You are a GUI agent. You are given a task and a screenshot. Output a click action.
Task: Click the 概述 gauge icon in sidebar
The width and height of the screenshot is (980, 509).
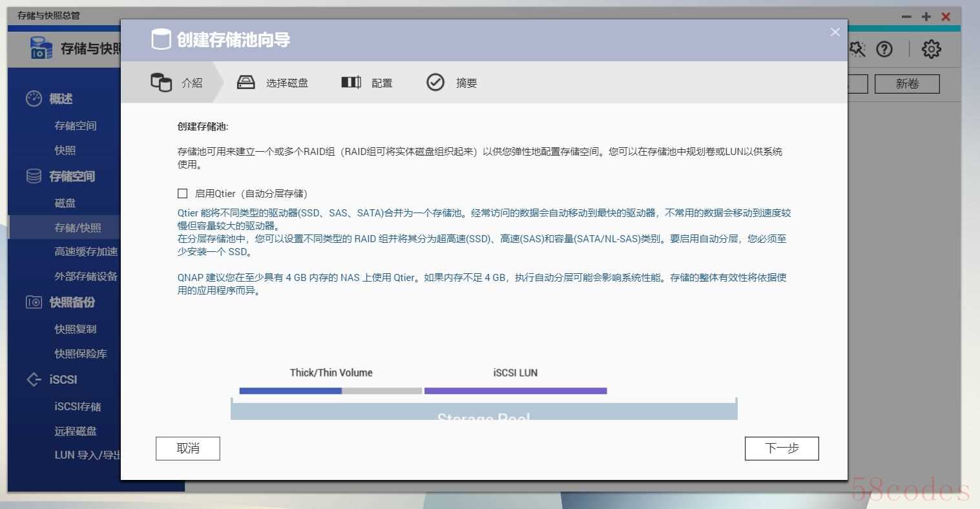click(34, 99)
